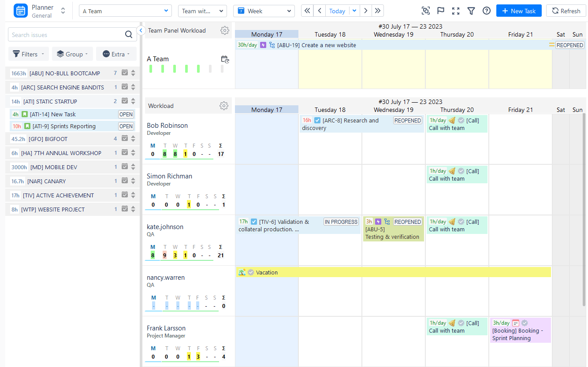588x367 pixels.
Task: Open the Week period dropdown
Action: coord(264,11)
